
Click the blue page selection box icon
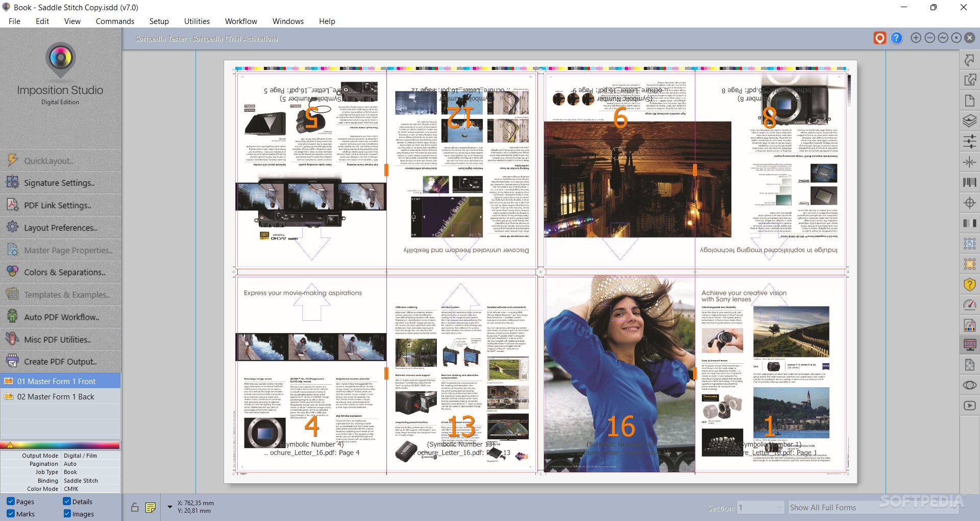pos(969,244)
